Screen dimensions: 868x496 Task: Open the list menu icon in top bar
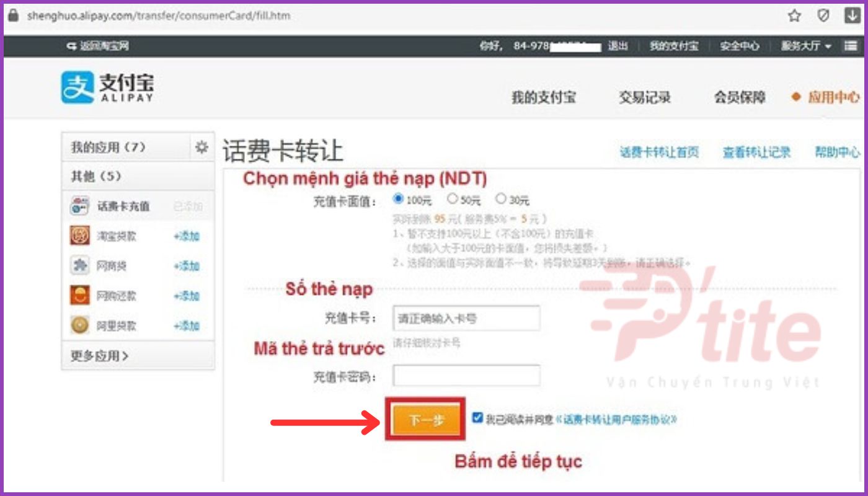click(x=850, y=46)
